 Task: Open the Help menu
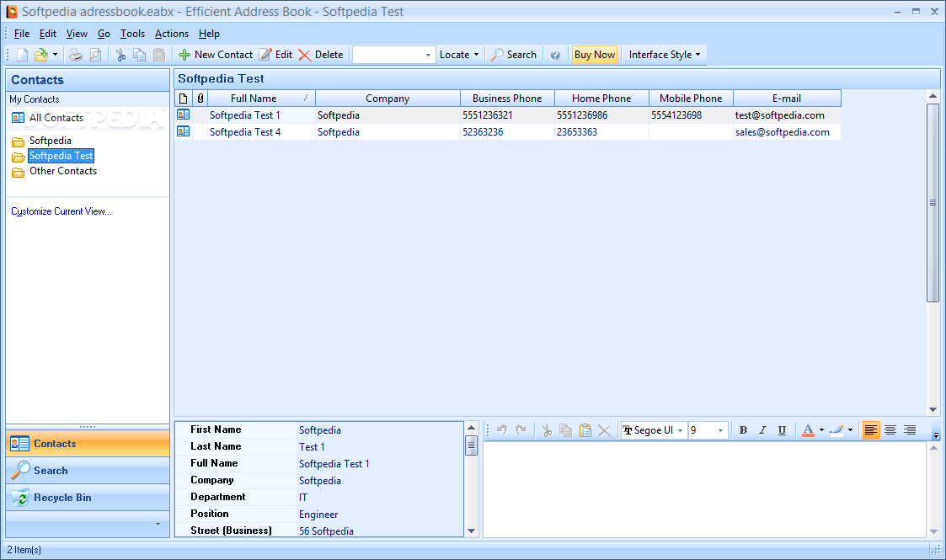(209, 34)
